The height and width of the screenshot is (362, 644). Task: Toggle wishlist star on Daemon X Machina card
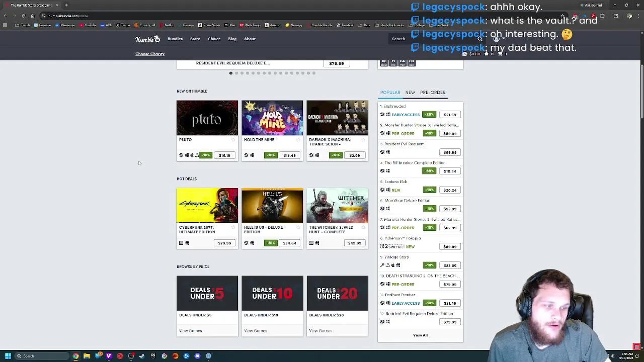pos(363,140)
